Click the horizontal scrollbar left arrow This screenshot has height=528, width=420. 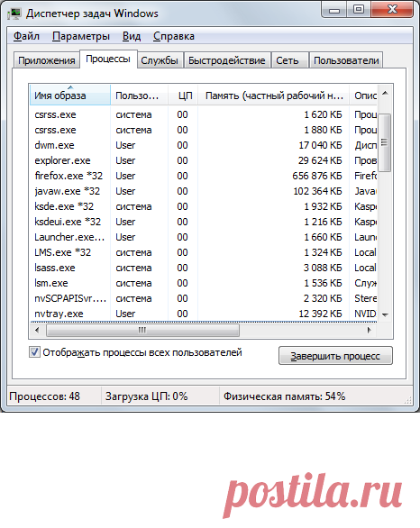[37, 330]
